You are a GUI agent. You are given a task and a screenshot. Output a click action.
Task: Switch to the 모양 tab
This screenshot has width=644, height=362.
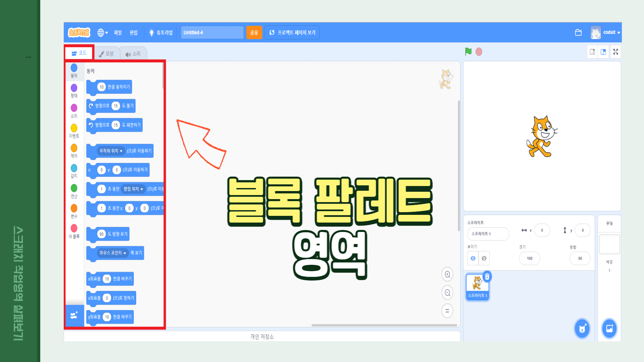click(107, 54)
